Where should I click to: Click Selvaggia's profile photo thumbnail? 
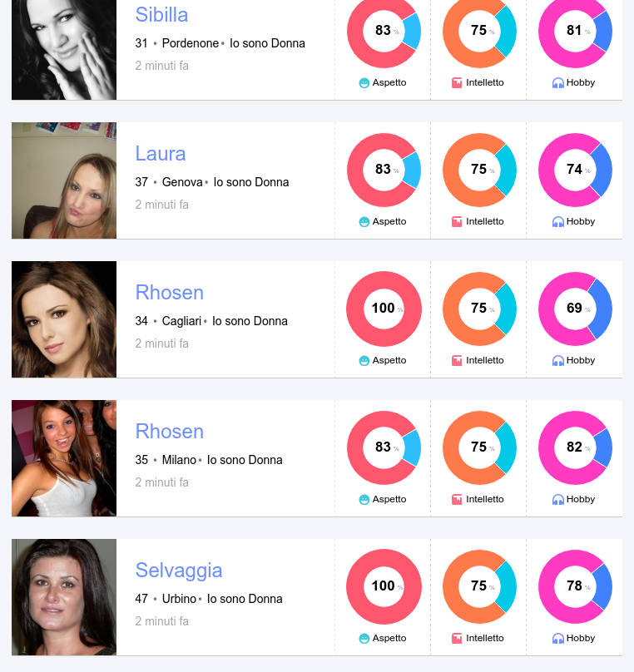click(64, 597)
